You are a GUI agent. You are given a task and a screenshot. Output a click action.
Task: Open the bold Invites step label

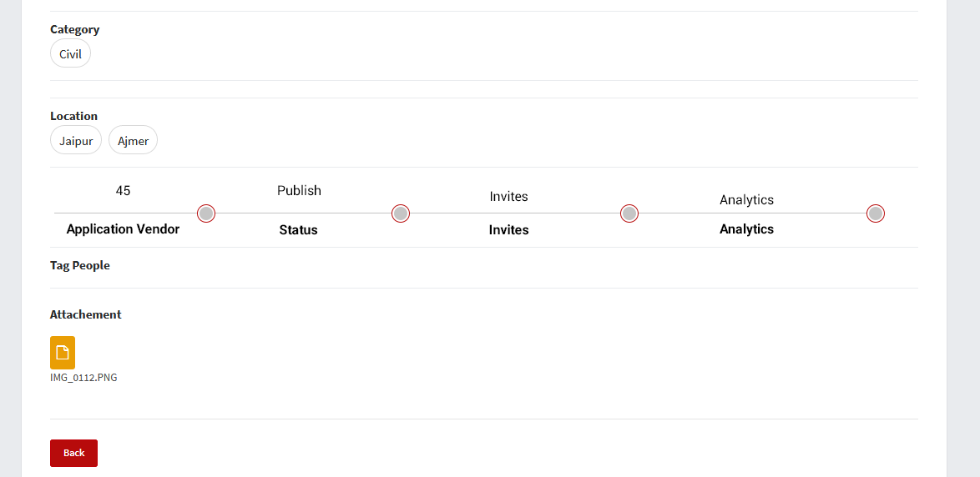(x=508, y=230)
